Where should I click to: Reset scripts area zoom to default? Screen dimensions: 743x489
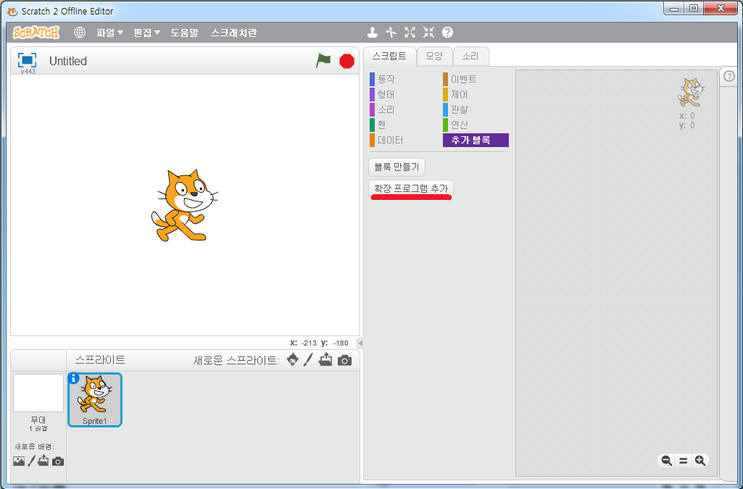pos(683,460)
